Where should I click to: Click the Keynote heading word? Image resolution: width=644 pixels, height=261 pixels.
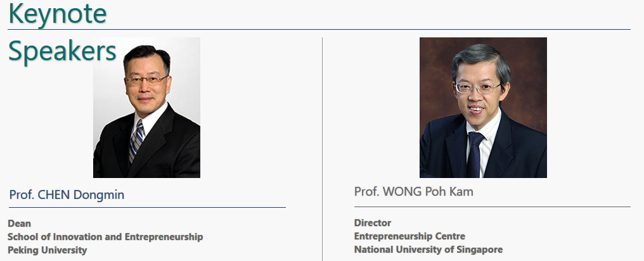tap(58, 13)
